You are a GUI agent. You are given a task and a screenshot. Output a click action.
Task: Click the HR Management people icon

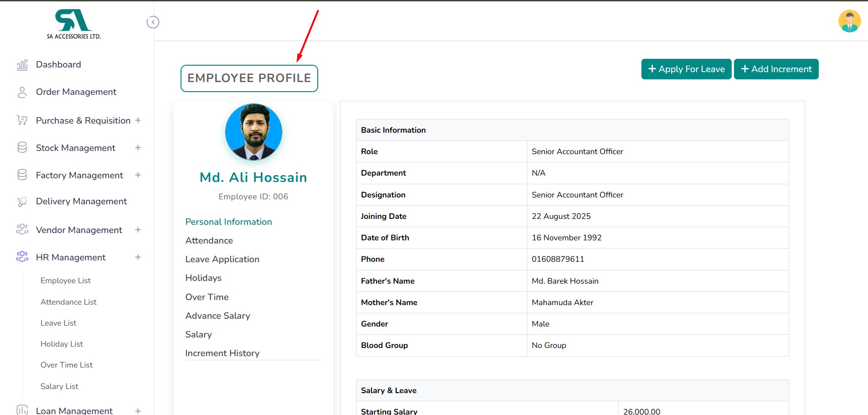point(22,257)
